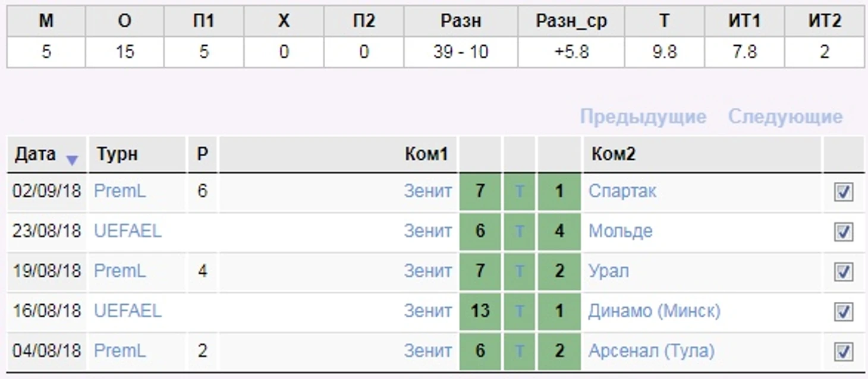This screenshot has height=379, width=868.
Task: Click the Ком1 column header
Action: [x=426, y=154]
